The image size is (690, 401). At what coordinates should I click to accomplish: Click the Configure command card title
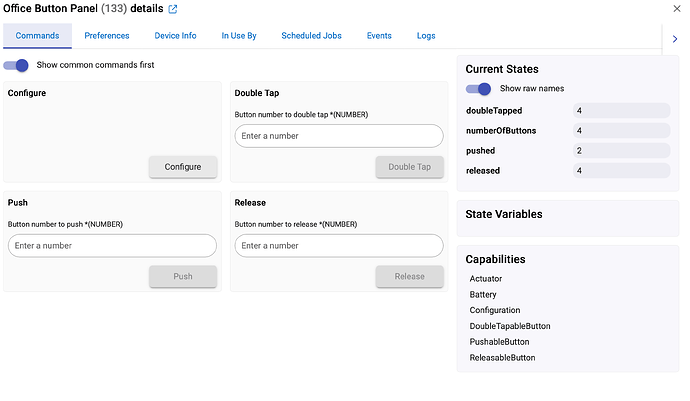pos(27,93)
